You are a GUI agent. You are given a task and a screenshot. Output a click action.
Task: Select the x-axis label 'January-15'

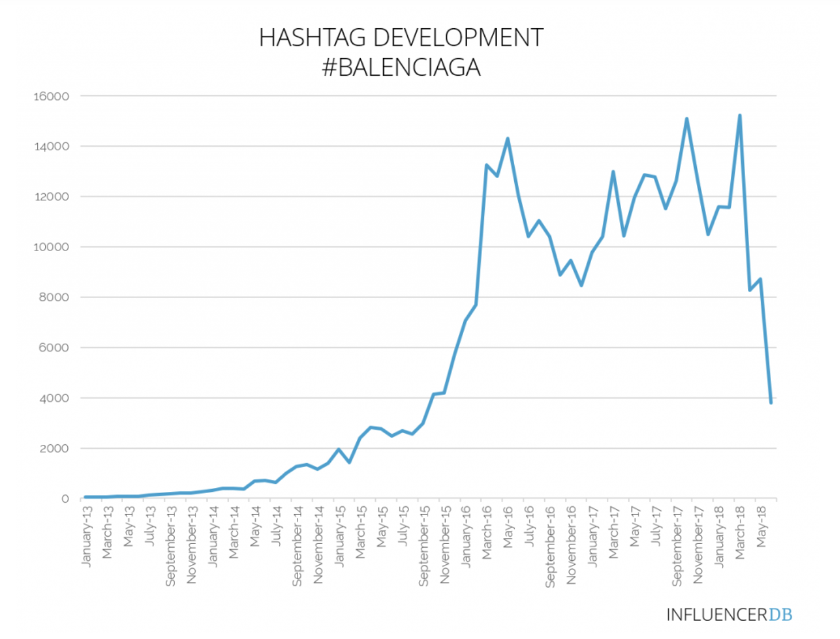tap(340, 536)
